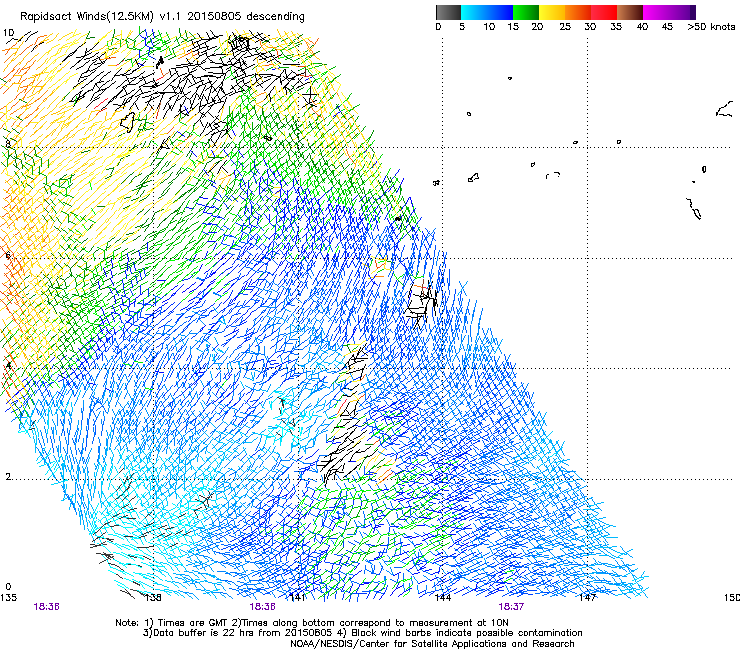Image resolution: width=740 pixels, height=650 pixels.
Task: Click the longitude '144' axis label
Action: click(442, 598)
